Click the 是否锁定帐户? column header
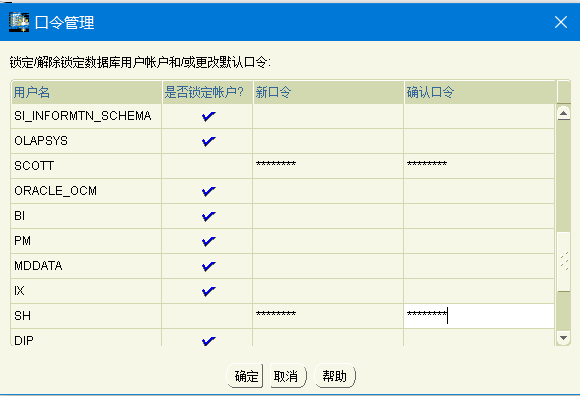The width and height of the screenshot is (580, 396). tap(208, 92)
